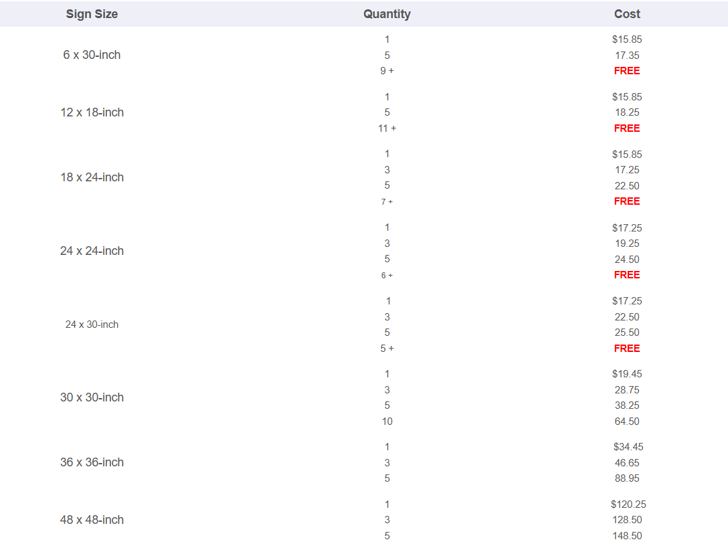Viewport: 728px width, 560px height.
Task: Click the 6 + quantity entry
Action: pyautogui.click(x=387, y=276)
